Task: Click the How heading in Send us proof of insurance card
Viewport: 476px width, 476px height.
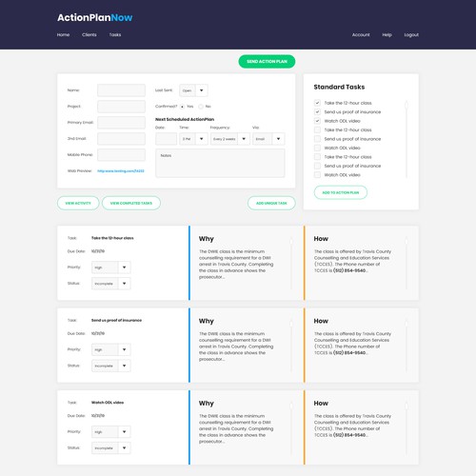Action: point(321,321)
